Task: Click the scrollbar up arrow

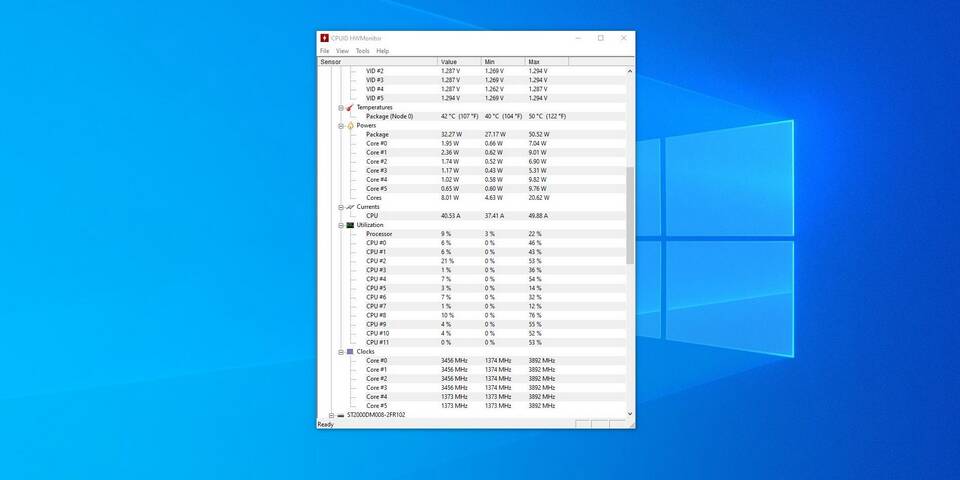Action: point(630,71)
